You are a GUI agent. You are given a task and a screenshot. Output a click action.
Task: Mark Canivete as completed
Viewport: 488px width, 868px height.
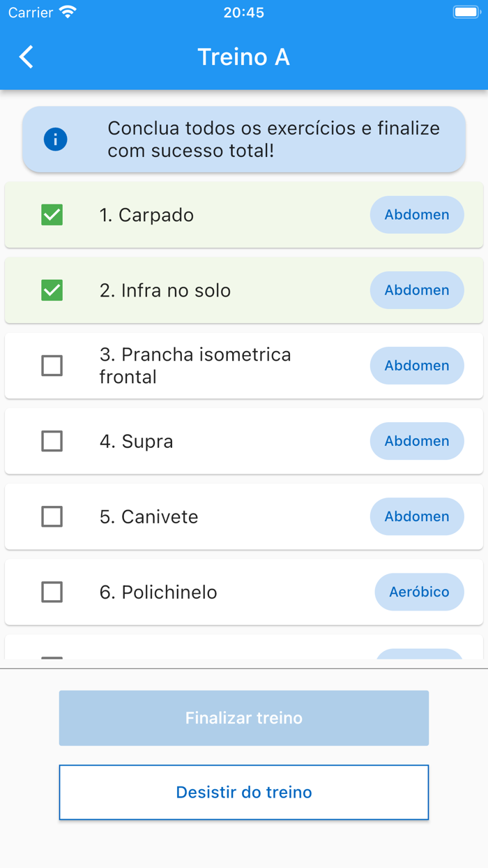[x=52, y=516]
